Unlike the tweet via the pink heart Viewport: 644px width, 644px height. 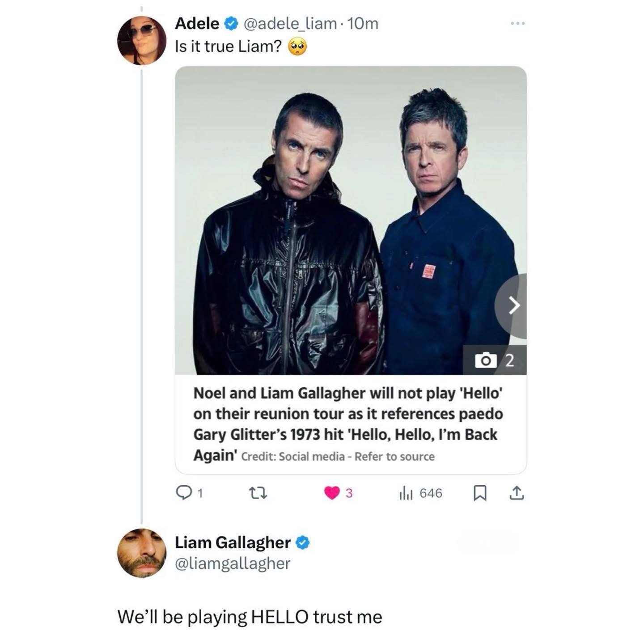[x=332, y=493]
